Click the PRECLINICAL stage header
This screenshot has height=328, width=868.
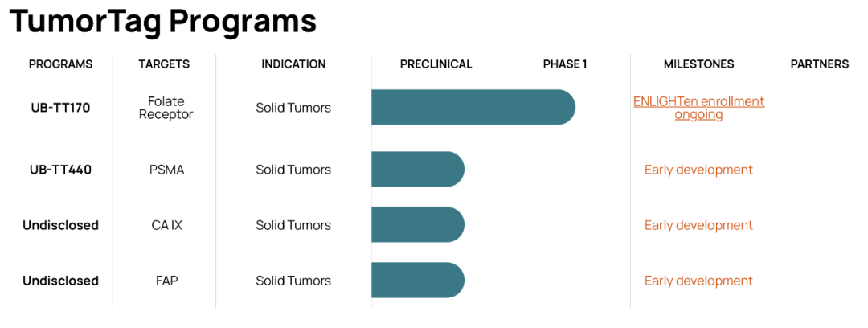tap(436, 64)
